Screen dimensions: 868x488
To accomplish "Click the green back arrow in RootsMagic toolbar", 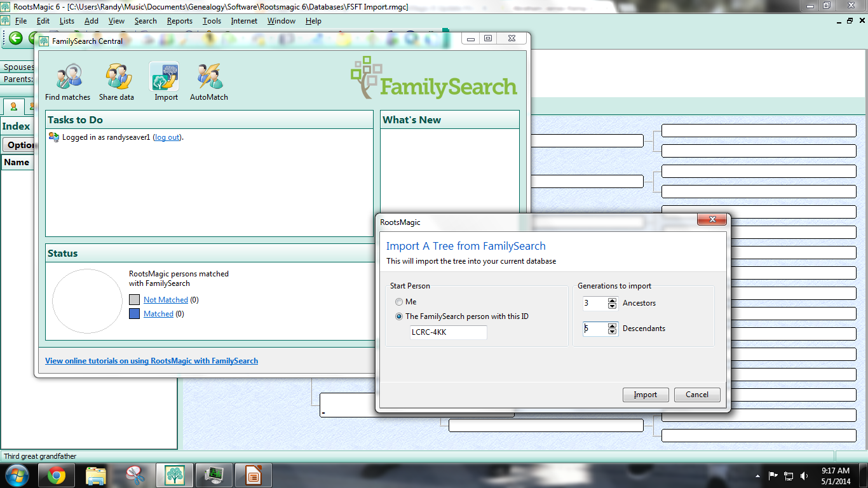I will coord(15,38).
